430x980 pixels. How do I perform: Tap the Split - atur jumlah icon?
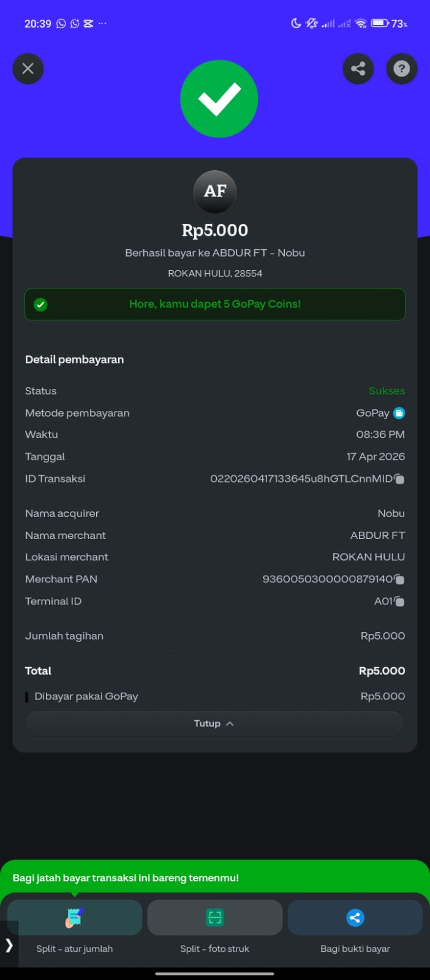point(75,918)
